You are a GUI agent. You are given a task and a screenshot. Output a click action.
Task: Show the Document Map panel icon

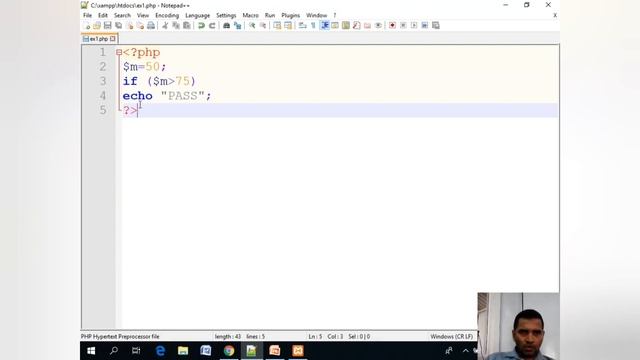coord(346,26)
